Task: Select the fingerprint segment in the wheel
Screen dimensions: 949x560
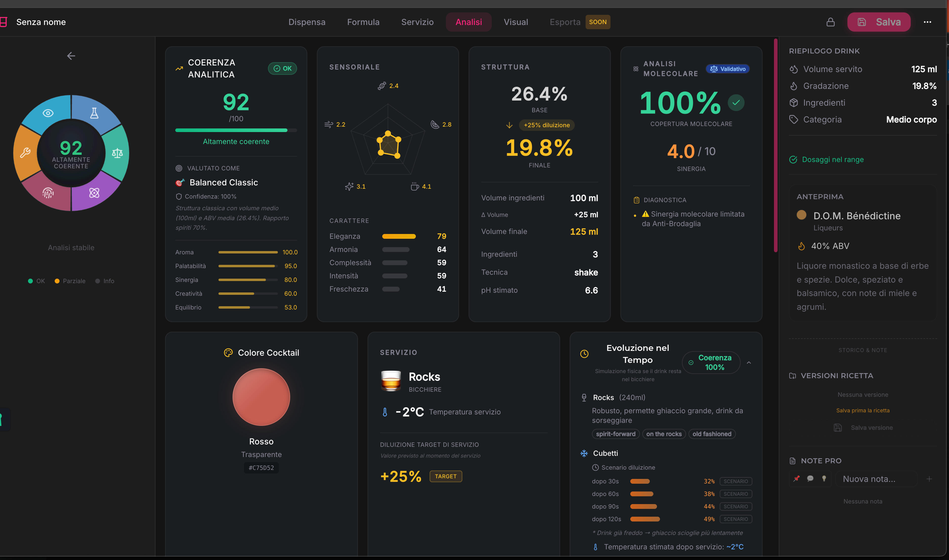Action: click(x=48, y=193)
